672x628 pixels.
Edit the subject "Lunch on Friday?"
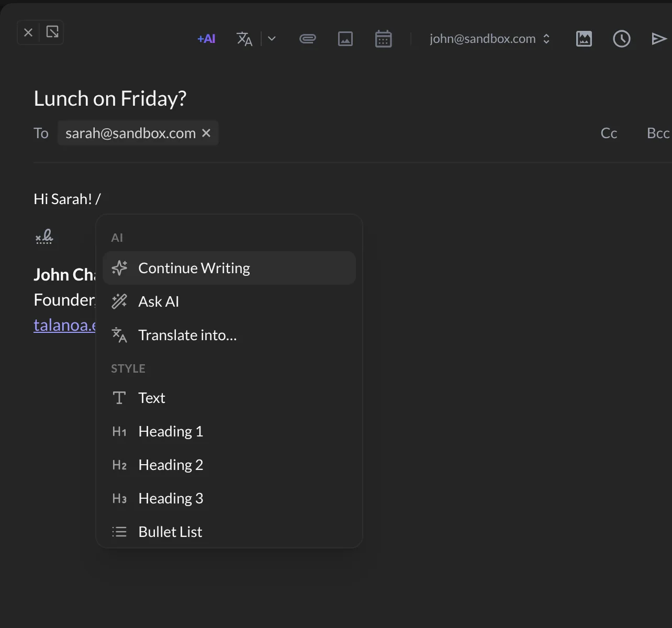coord(110,98)
